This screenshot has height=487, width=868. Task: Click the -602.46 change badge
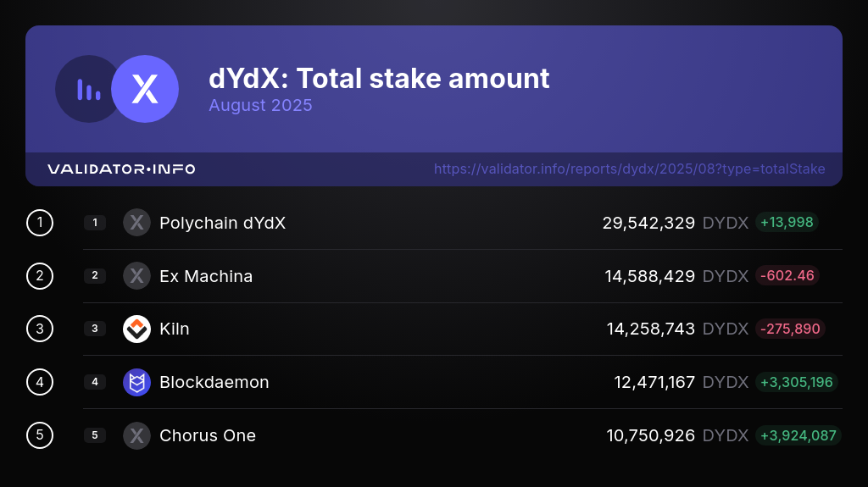click(787, 276)
